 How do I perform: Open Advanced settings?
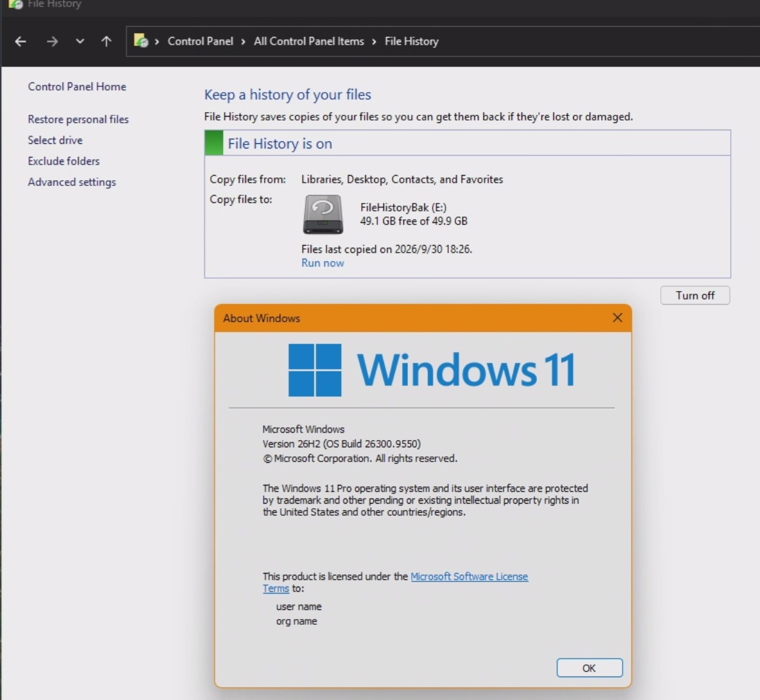click(x=72, y=182)
